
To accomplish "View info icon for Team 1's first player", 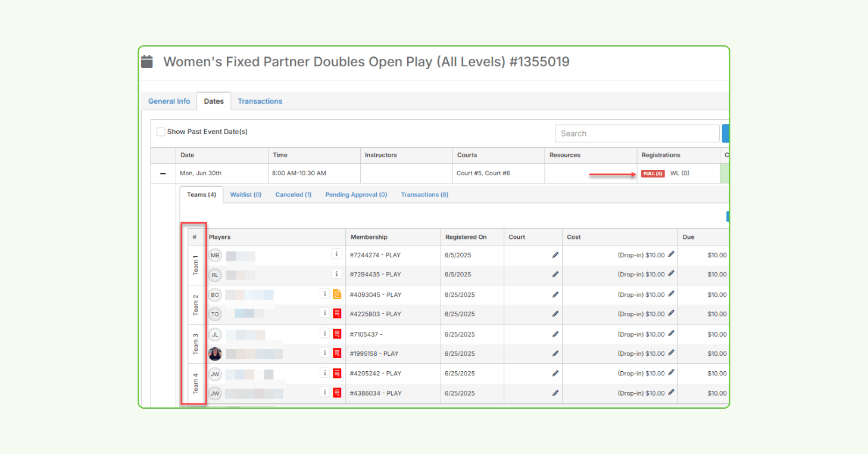I will [x=336, y=254].
